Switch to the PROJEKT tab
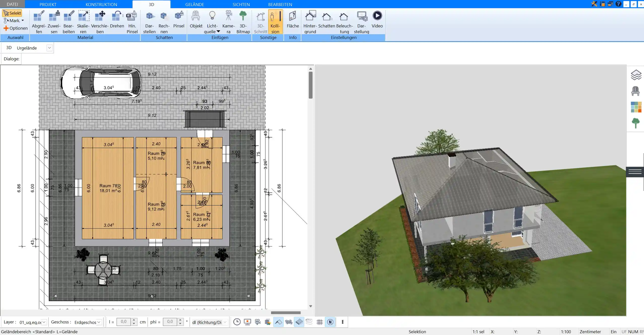This screenshot has height=335, width=644. [x=48, y=4]
